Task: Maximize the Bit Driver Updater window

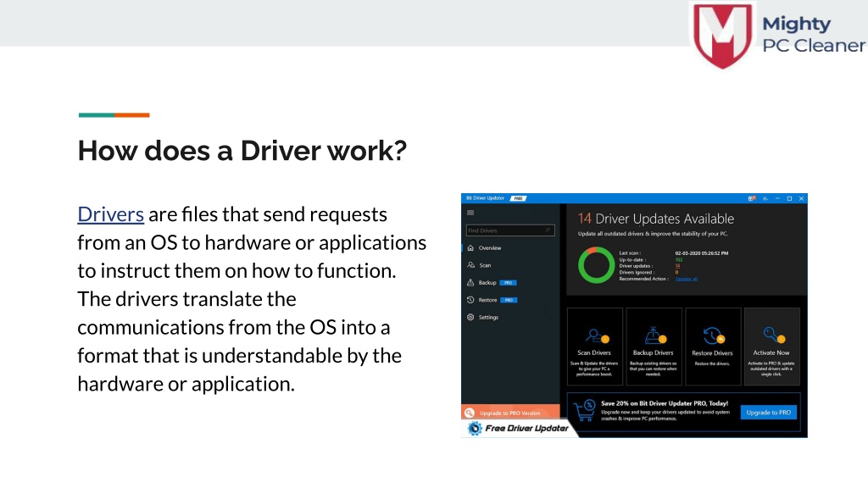Action: click(x=789, y=198)
